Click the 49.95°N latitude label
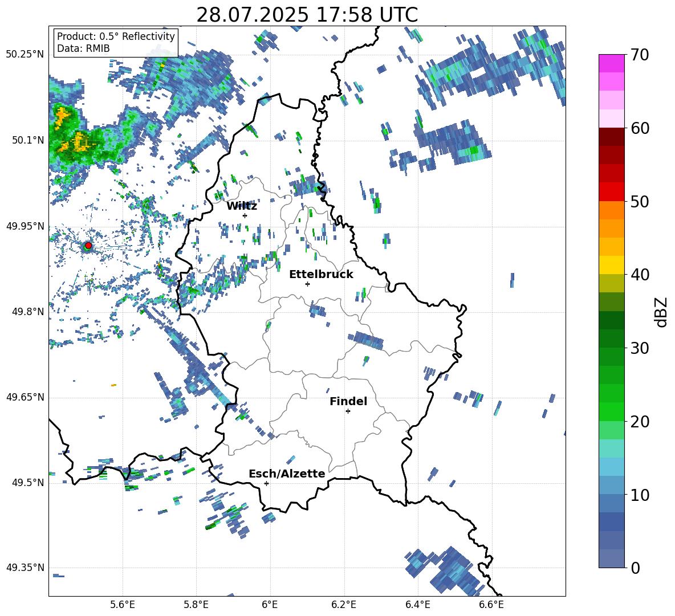Viewport: 675px width, 616px height. point(25,226)
